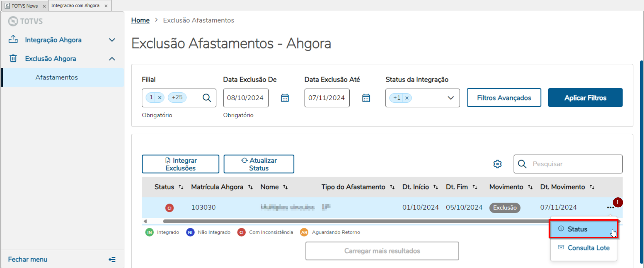Go to Home via breadcrumb link
644x268 pixels.
pos(140,20)
